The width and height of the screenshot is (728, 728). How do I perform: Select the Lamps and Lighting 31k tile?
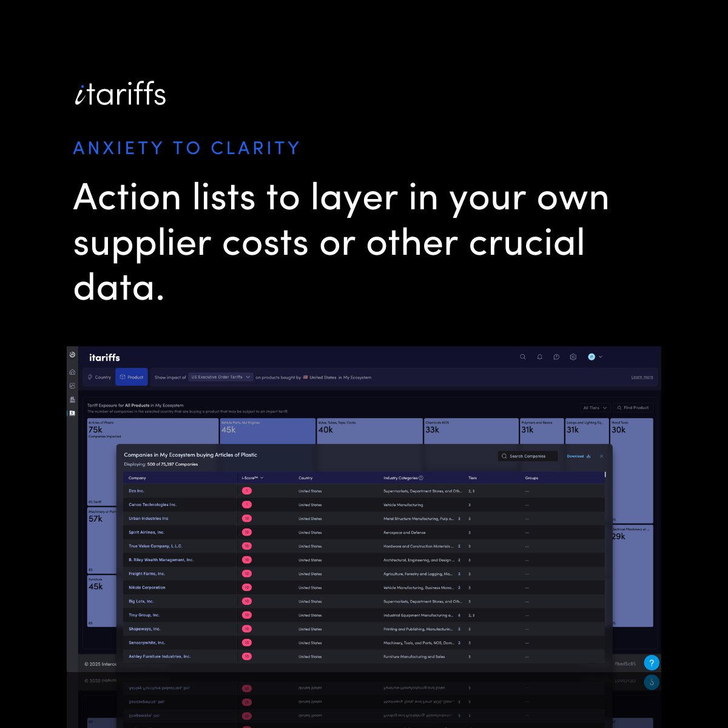(x=587, y=432)
